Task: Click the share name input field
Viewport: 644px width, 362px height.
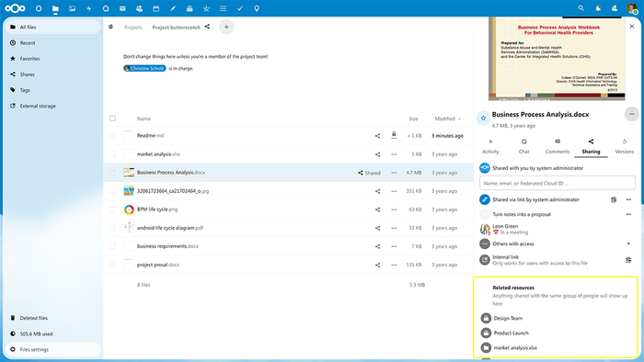Action: (558, 183)
